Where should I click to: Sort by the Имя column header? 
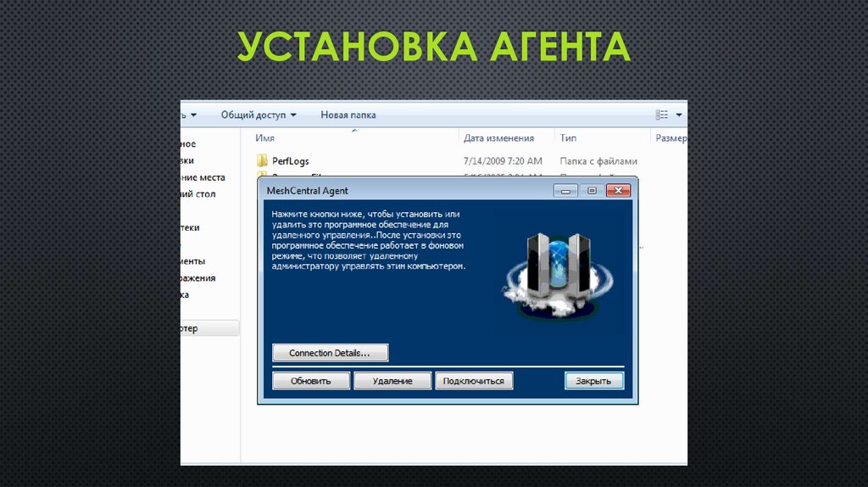tap(265, 138)
